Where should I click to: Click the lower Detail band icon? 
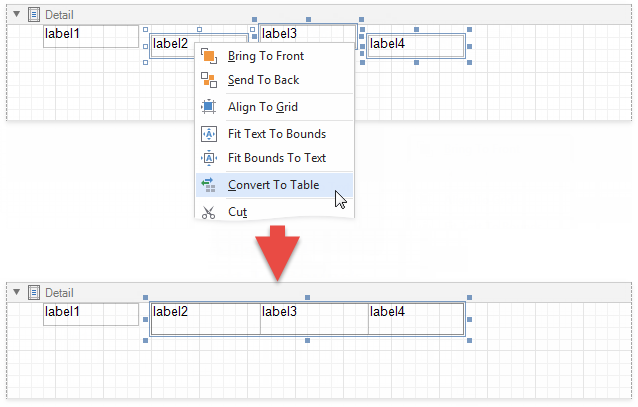tap(34, 291)
